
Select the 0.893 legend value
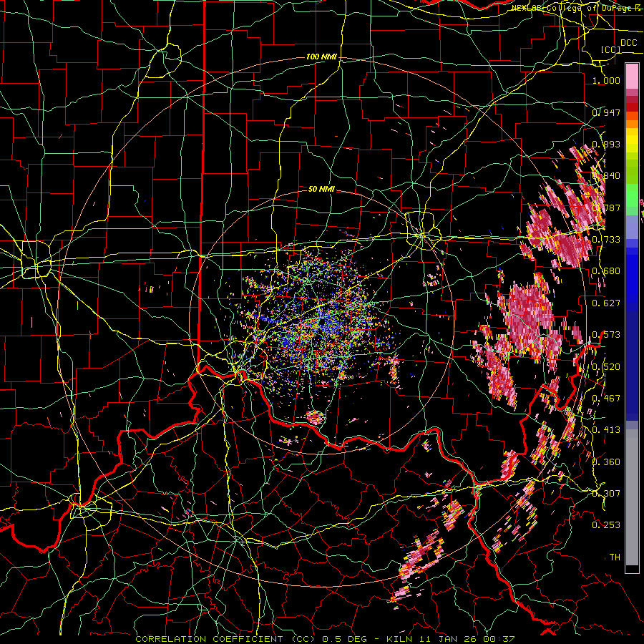point(606,144)
